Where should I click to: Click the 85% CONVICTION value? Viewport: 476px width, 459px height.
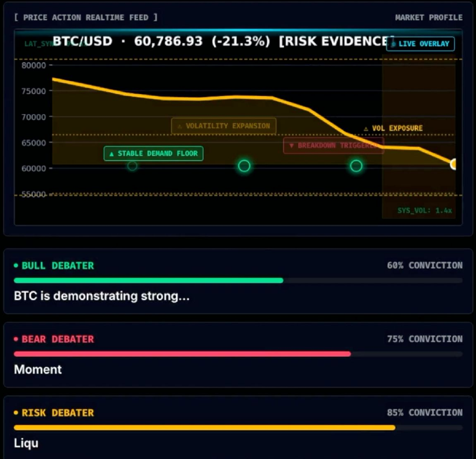[425, 412]
